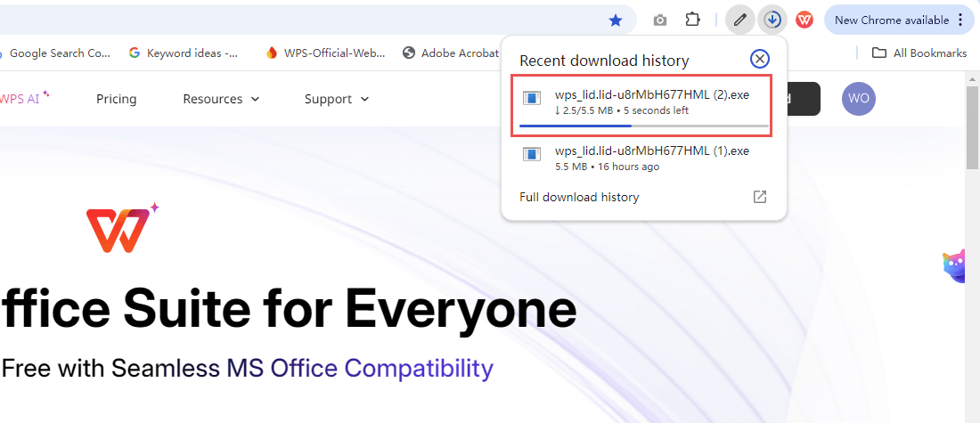Open the WPS-Official-Web bookmark
Viewport: 980px width, 423px height.
point(325,53)
